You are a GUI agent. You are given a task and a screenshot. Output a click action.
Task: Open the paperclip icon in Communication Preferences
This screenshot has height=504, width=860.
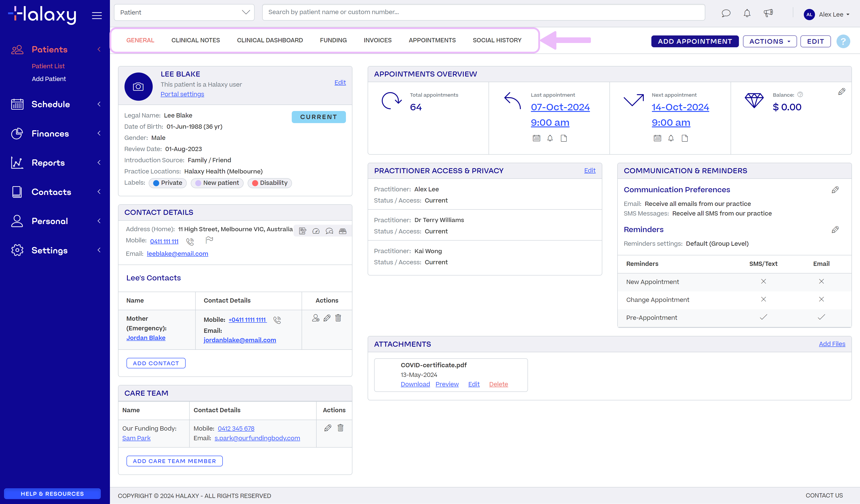coord(835,190)
